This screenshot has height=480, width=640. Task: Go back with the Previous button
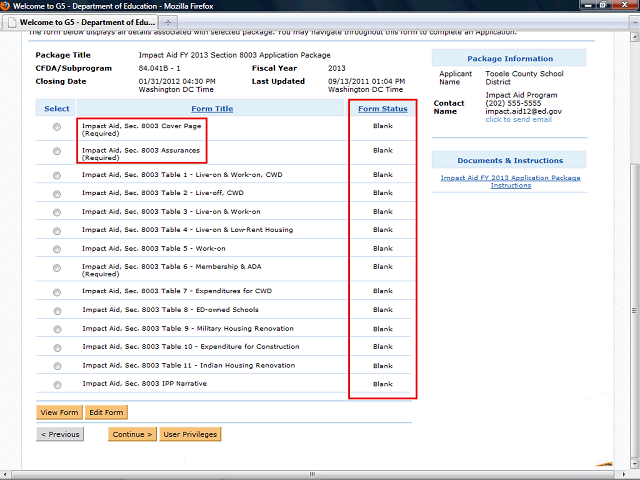pos(60,434)
